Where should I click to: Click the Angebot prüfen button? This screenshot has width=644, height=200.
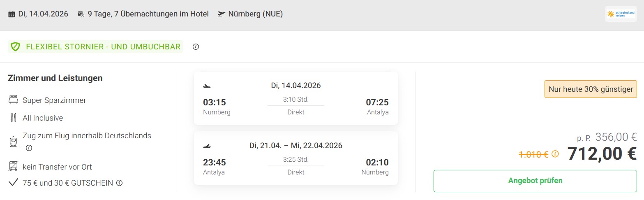pos(535,181)
